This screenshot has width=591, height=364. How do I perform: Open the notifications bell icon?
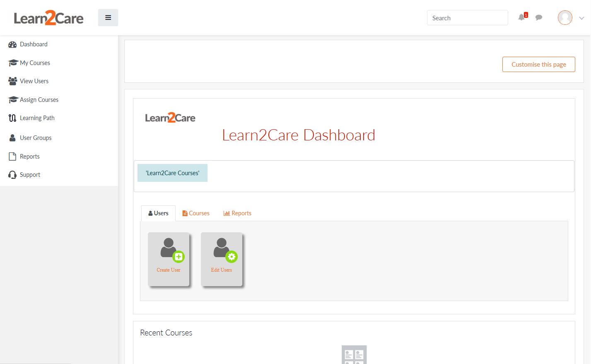(522, 17)
